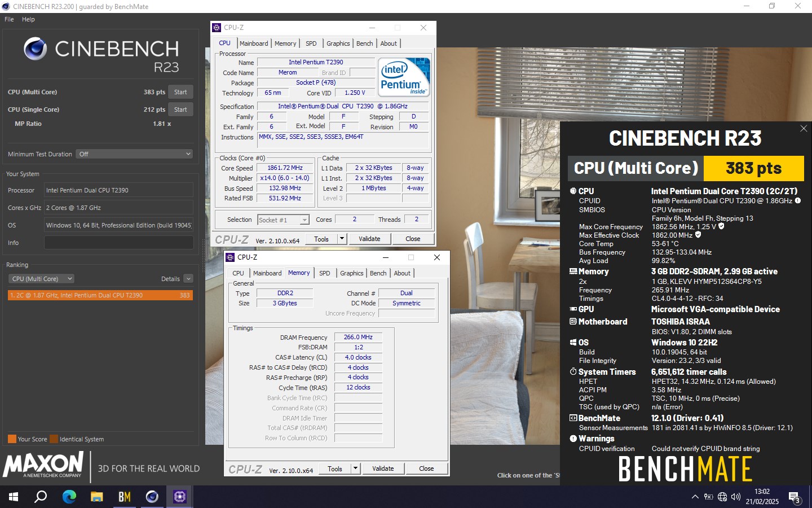Switch to Mainboard tab in upper CPU-Z

pyautogui.click(x=254, y=43)
